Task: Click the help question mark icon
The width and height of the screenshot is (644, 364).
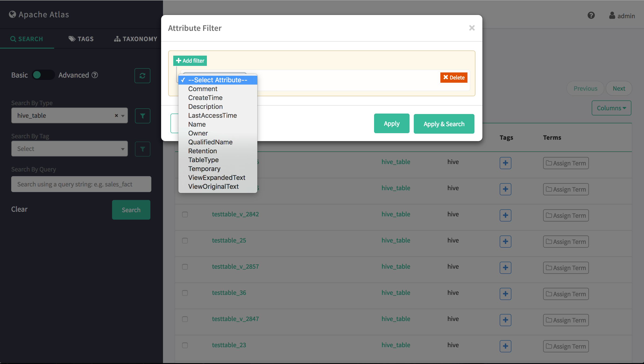Action: [x=591, y=15]
